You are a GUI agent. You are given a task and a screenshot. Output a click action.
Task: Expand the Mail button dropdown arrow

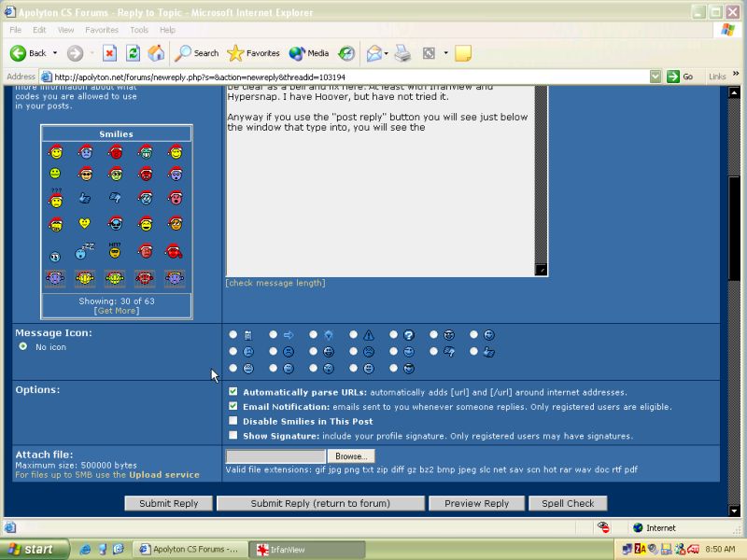tap(388, 53)
